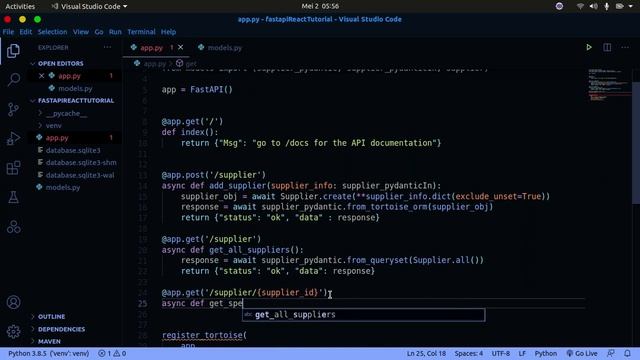Screen dimensions: 640x360
Task: Open the Accounts menu icon
Action: click(13, 302)
